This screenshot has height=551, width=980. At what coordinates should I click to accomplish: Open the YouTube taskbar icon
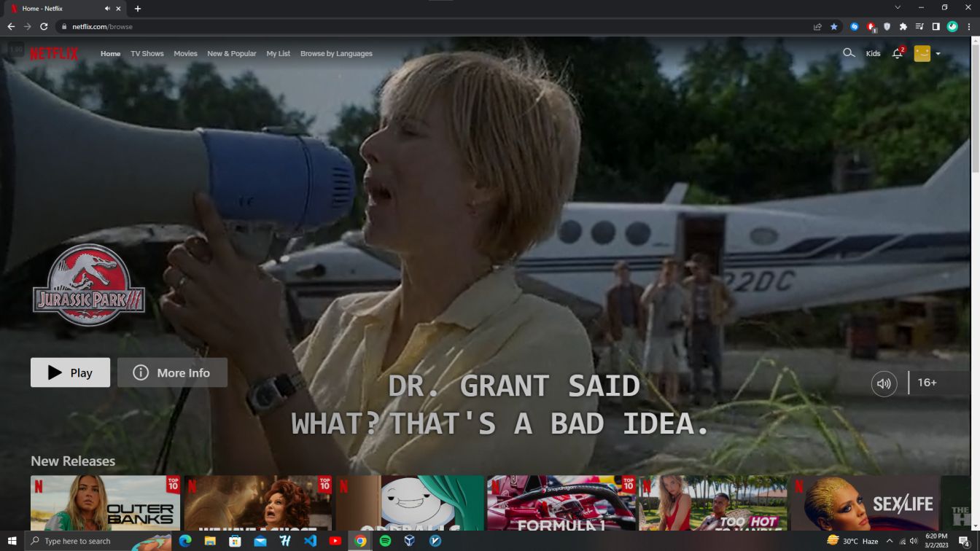[x=335, y=541]
